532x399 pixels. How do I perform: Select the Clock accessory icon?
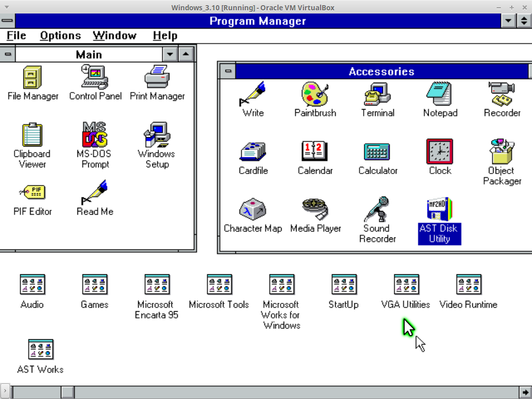coord(440,152)
